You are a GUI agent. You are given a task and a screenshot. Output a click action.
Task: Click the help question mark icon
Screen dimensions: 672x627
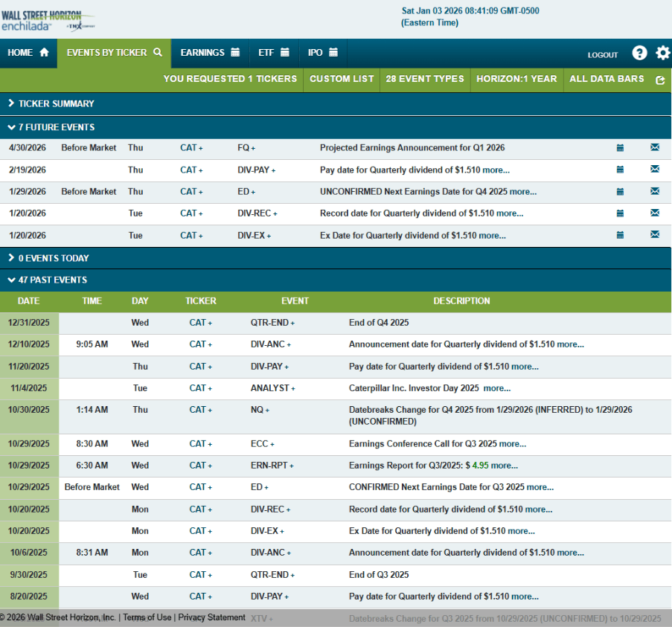(639, 53)
